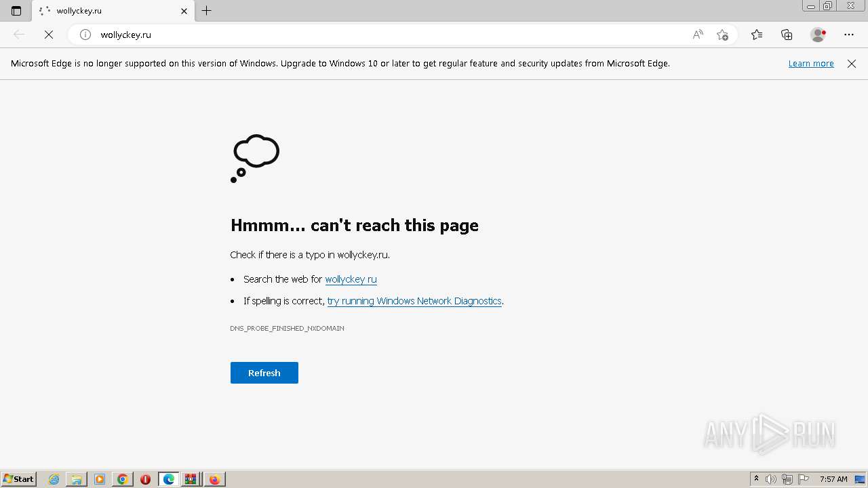868x488 pixels.
Task: Close the wollyckey.ru tab
Action: [184, 11]
